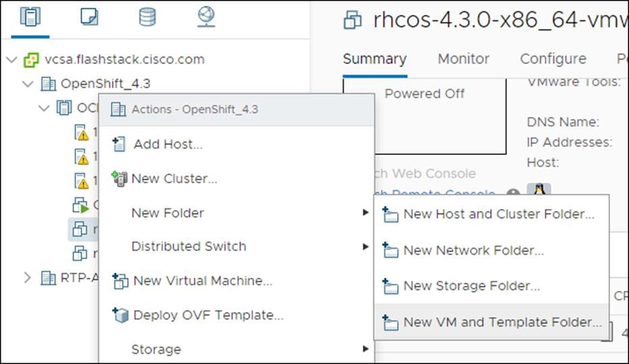
Task: Select the last VM icon in tree
Action: [x=80, y=253]
